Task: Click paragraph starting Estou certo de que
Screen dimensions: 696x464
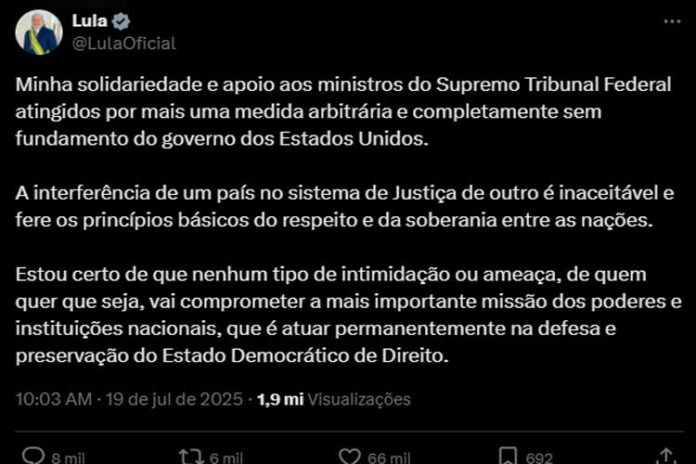Action: click(x=348, y=315)
